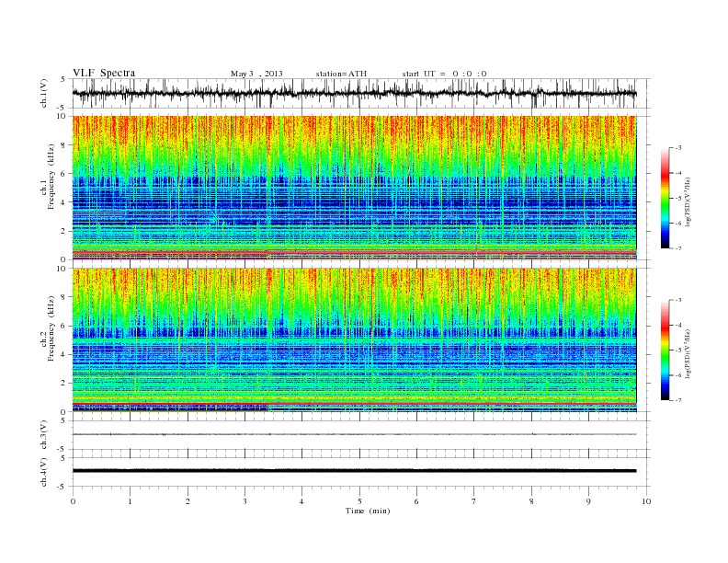The width and height of the screenshot is (728, 563).
Task: Click the "3" tick on the time axis
Action: point(245,501)
